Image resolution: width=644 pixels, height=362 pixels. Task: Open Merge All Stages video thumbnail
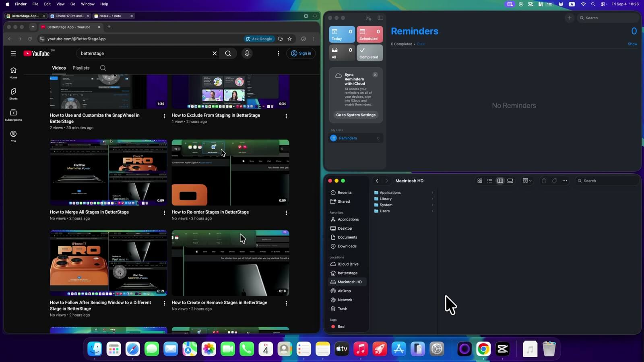(108, 173)
